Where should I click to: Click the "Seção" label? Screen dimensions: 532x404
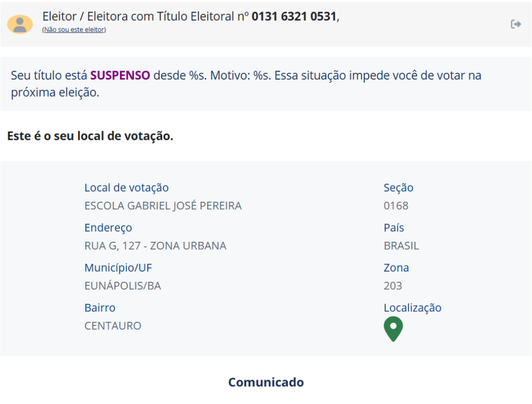click(398, 188)
